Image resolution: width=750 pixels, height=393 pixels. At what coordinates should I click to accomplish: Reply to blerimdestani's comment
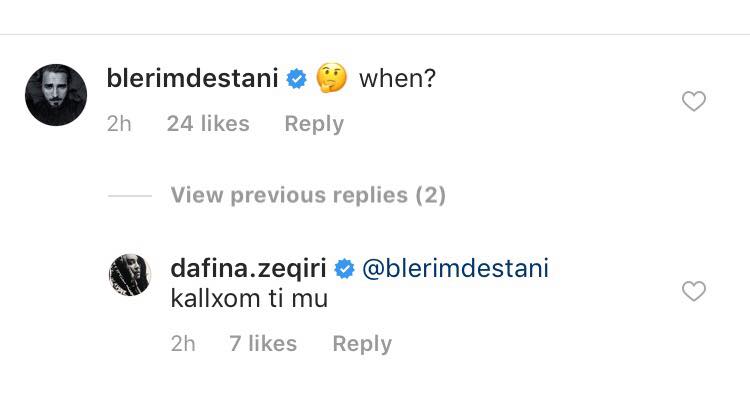(314, 124)
